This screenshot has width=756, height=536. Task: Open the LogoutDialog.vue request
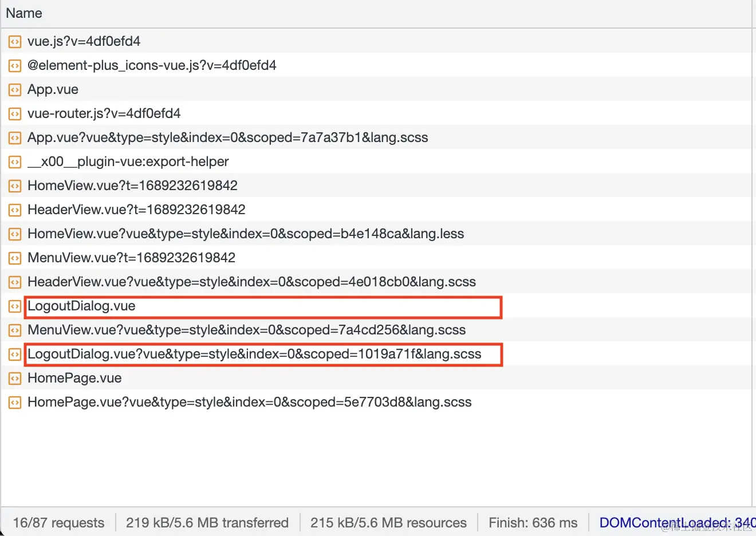(x=81, y=306)
